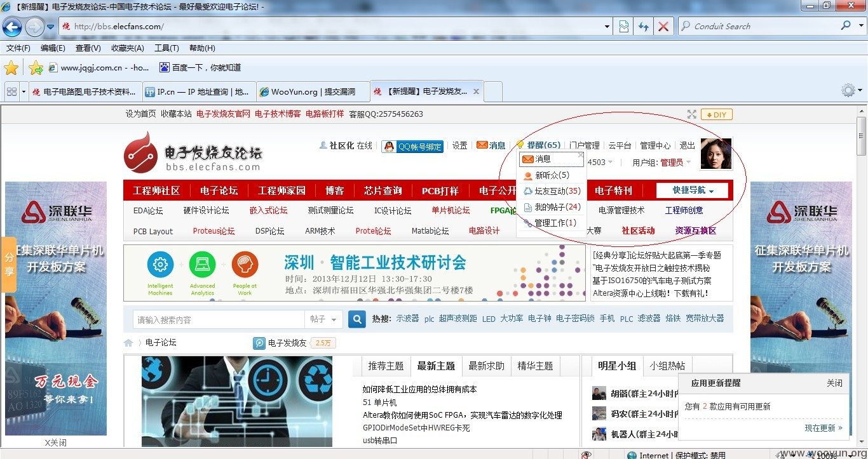
Task: Click the 新听众 icon in reminder menu
Action: click(527, 176)
